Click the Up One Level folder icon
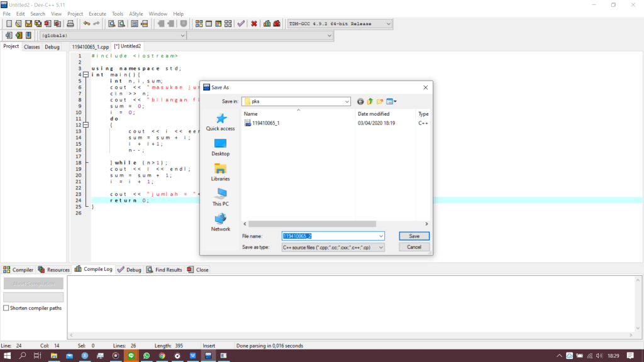This screenshot has width=644, height=362. [x=370, y=101]
